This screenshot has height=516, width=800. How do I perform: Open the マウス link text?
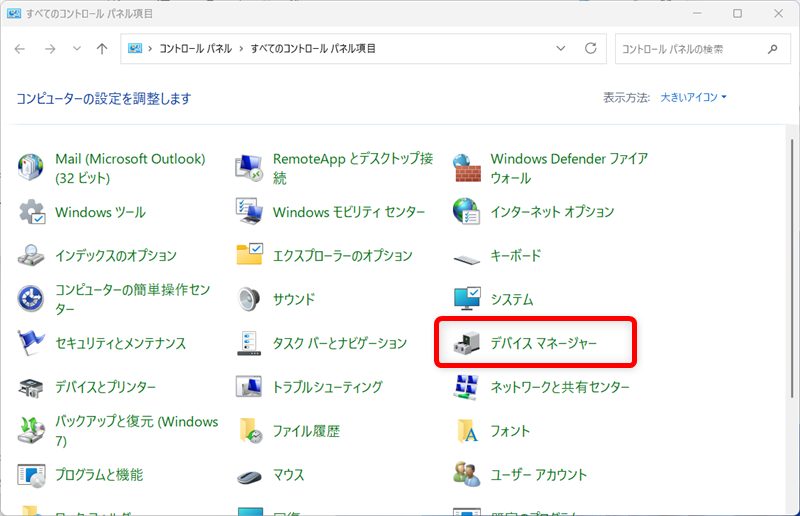pos(288,475)
